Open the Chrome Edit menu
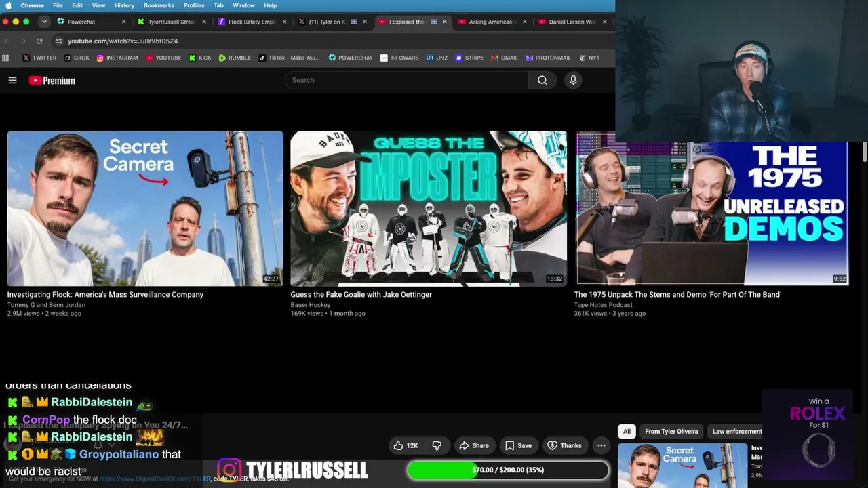The height and width of the screenshot is (488, 868). point(77,5)
